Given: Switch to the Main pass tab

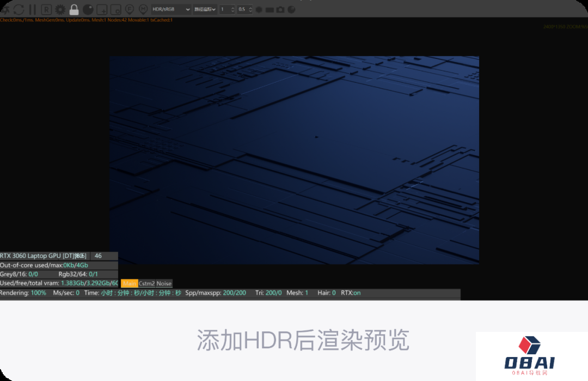Looking at the screenshot, I should point(129,283).
